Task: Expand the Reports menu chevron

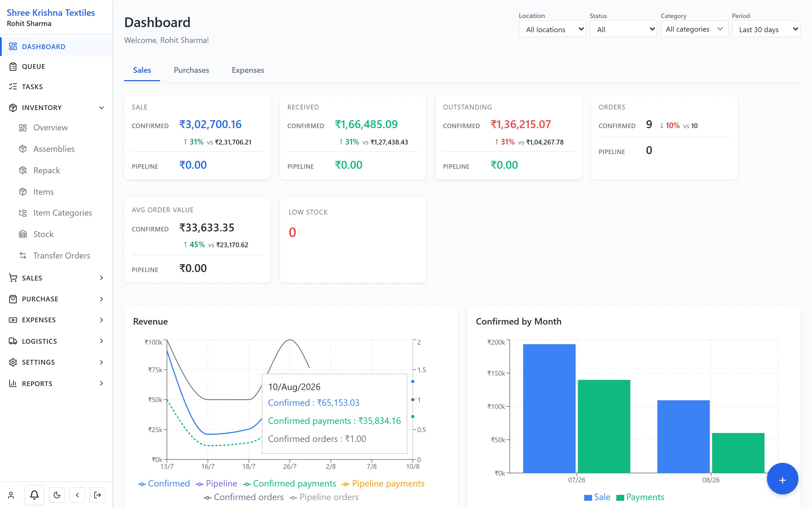Action: (x=101, y=383)
